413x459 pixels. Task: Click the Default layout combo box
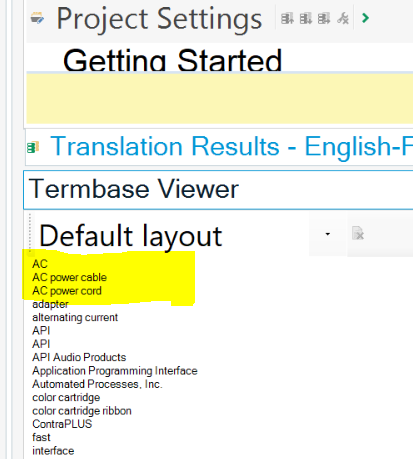tap(186, 235)
